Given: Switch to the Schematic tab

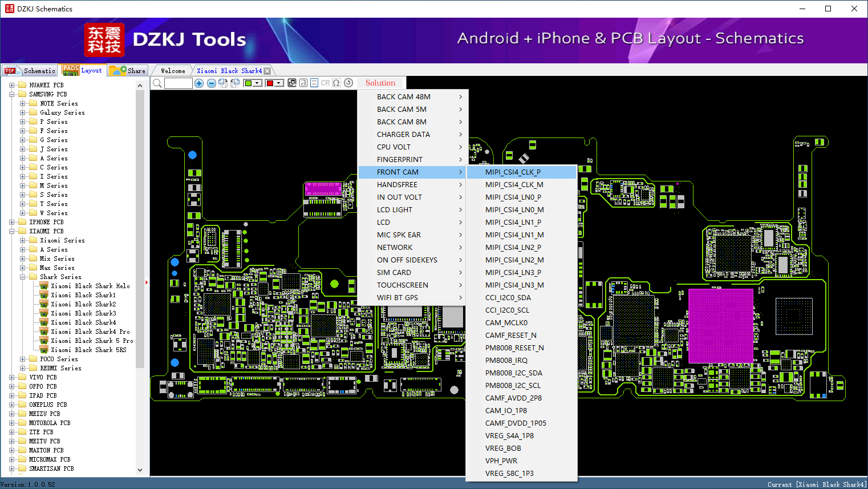Looking at the screenshot, I should [31, 71].
